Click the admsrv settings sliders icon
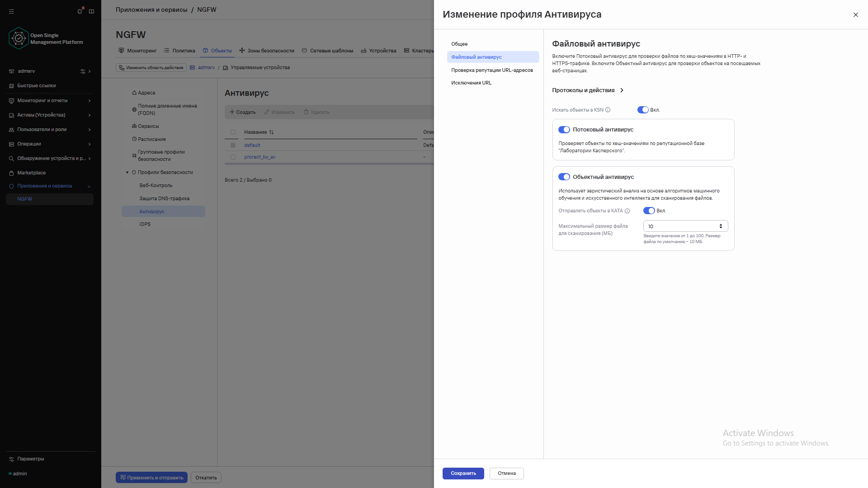 (83, 71)
